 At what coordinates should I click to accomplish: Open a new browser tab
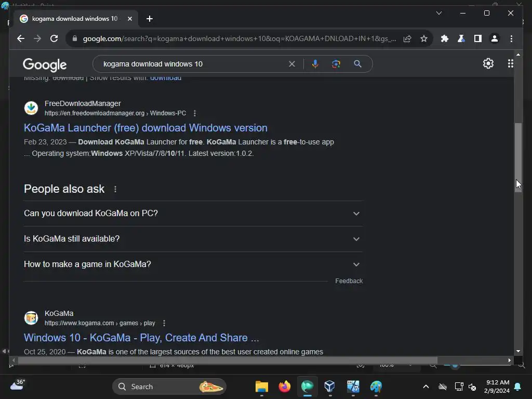pos(150,19)
